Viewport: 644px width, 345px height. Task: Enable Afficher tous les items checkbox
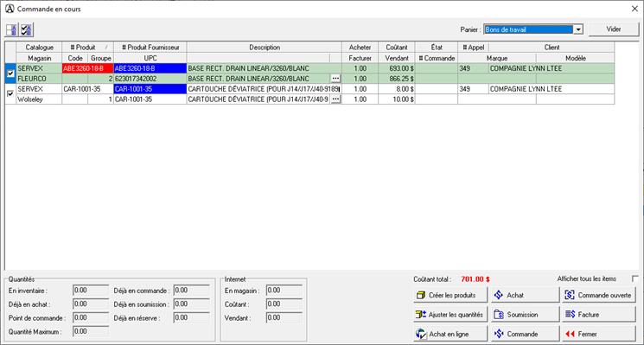635,279
